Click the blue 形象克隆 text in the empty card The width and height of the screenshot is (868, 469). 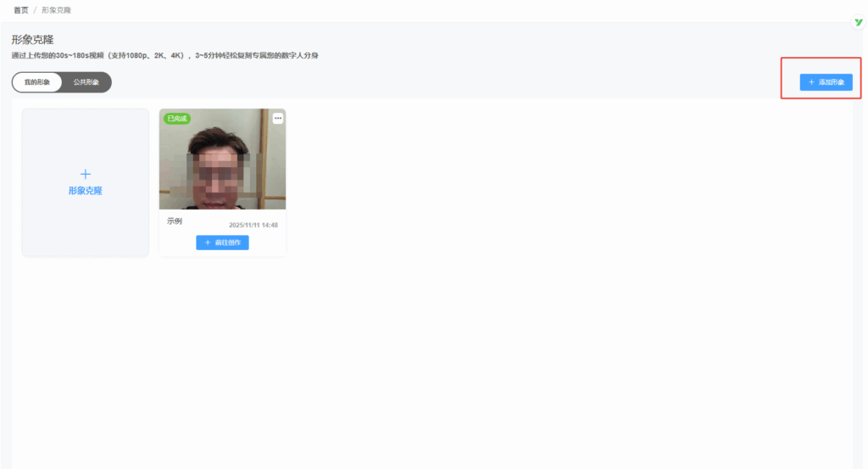click(x=85, y=192)
